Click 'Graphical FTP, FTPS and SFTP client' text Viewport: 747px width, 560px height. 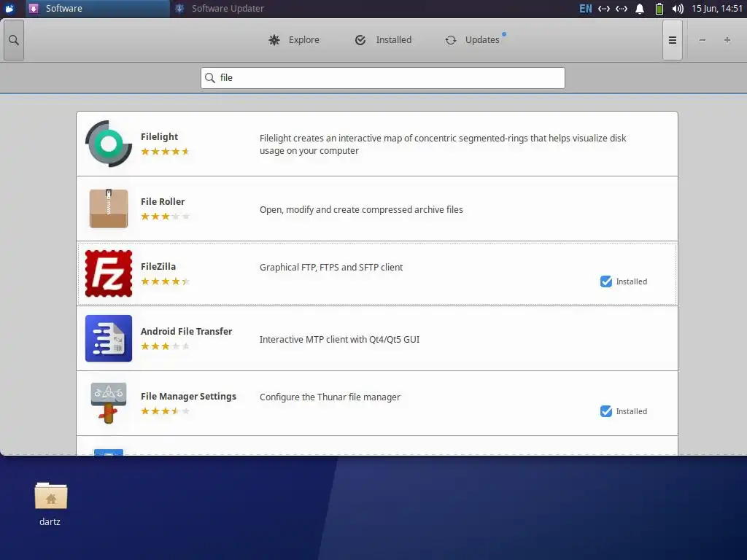[331, 267]
